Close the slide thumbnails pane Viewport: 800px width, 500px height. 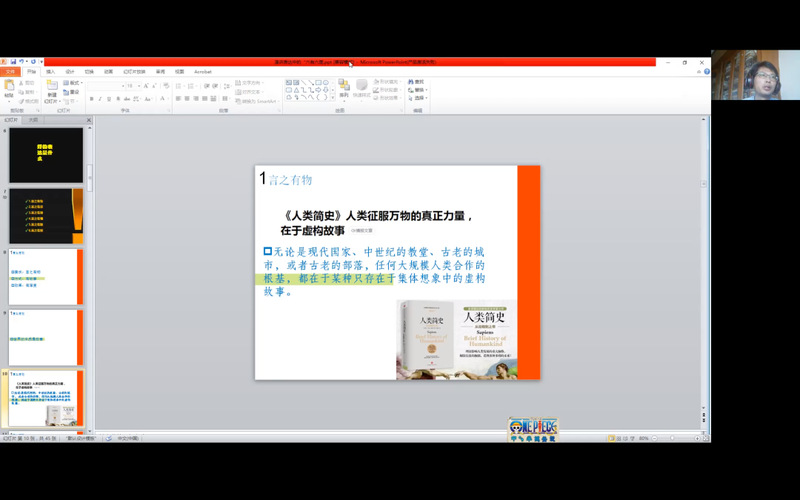[89, 120]
